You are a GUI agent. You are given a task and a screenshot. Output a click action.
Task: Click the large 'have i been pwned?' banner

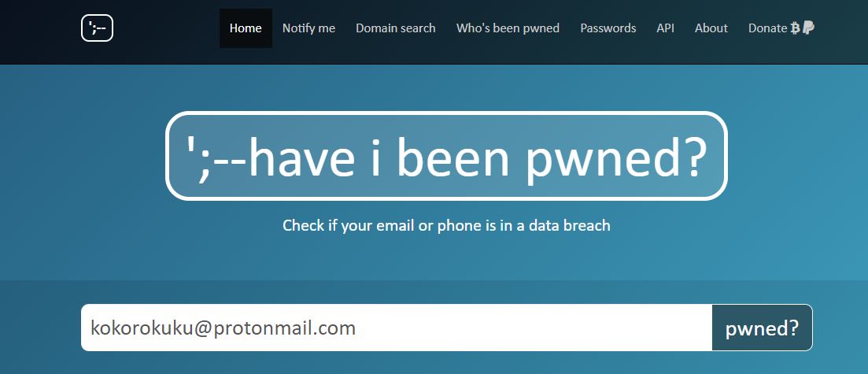(x=446, y=156)
